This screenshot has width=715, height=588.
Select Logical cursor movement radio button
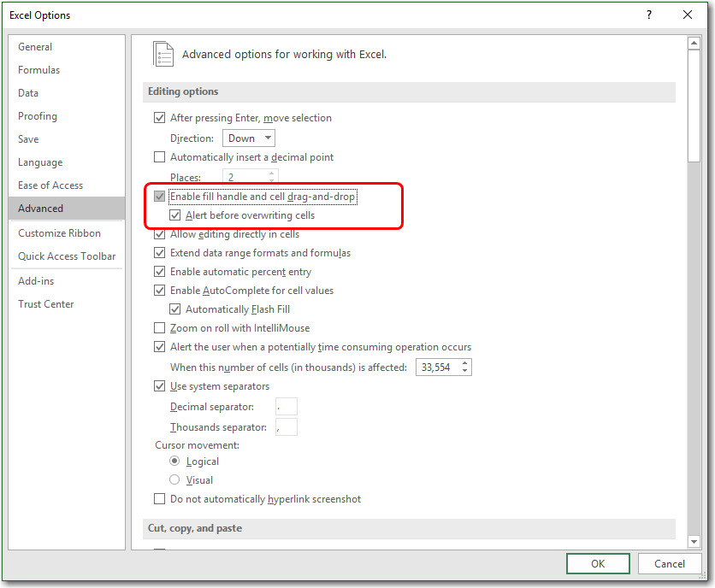tap(174, 462)
